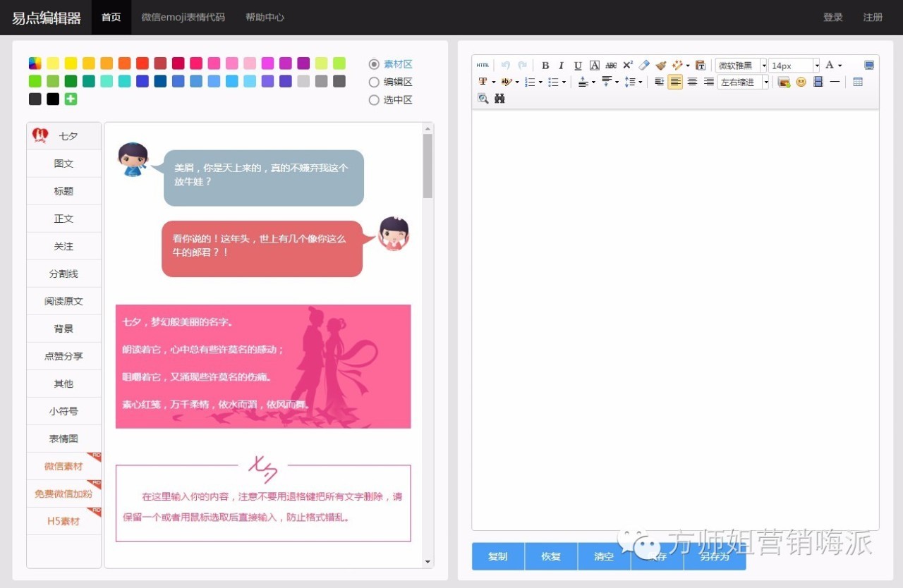Open 微信emoji表情代码 in top navigation

click(x=183, y=17)
